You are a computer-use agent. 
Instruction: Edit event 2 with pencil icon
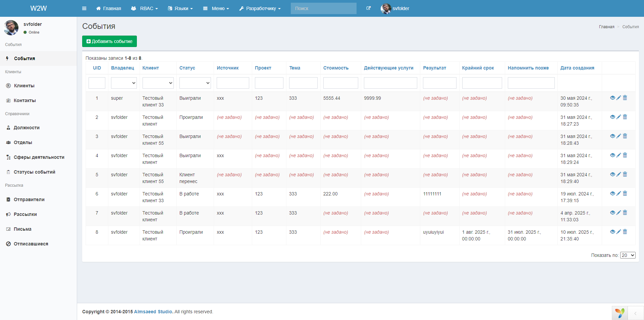619,117
